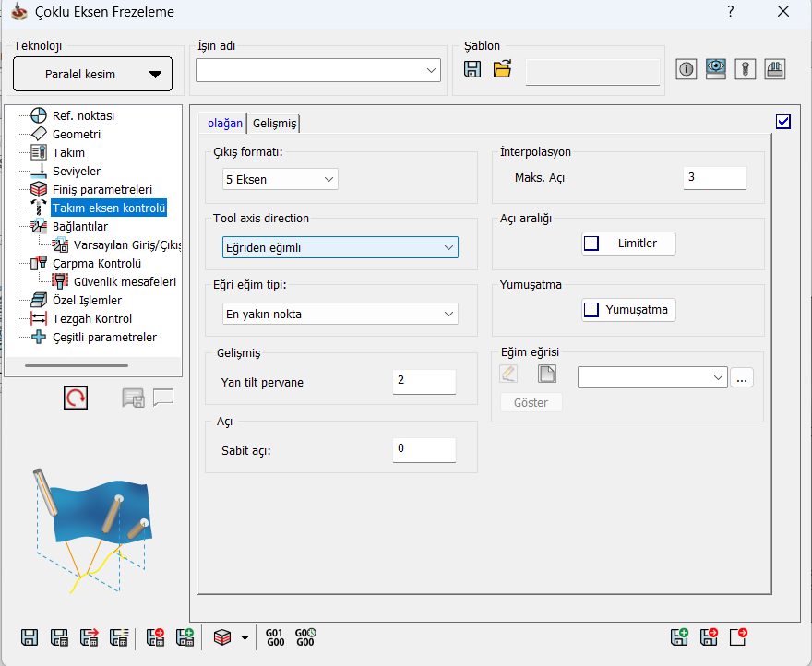812x666 pixels.
Task: Click the first save icon in bottom-left toolbar
Action: (30, 636)
